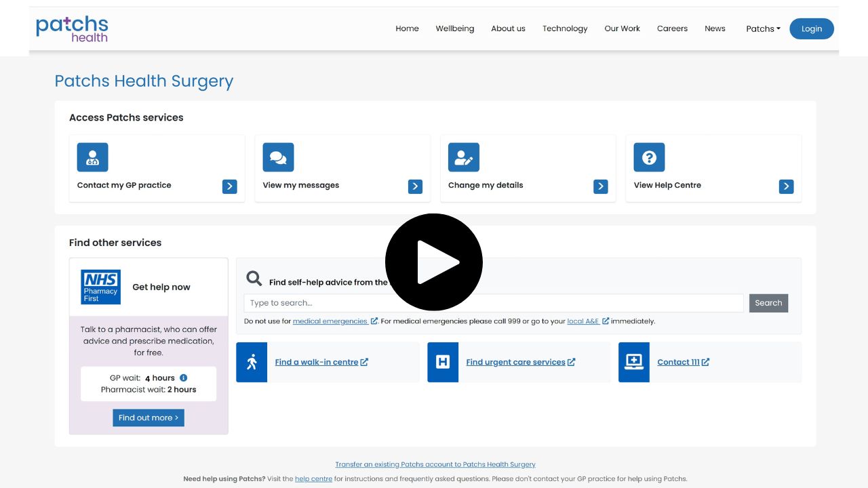Open the Wellbeing menu item
The image size is (868, 488).
pyautogui.click(x=455, y=28)
